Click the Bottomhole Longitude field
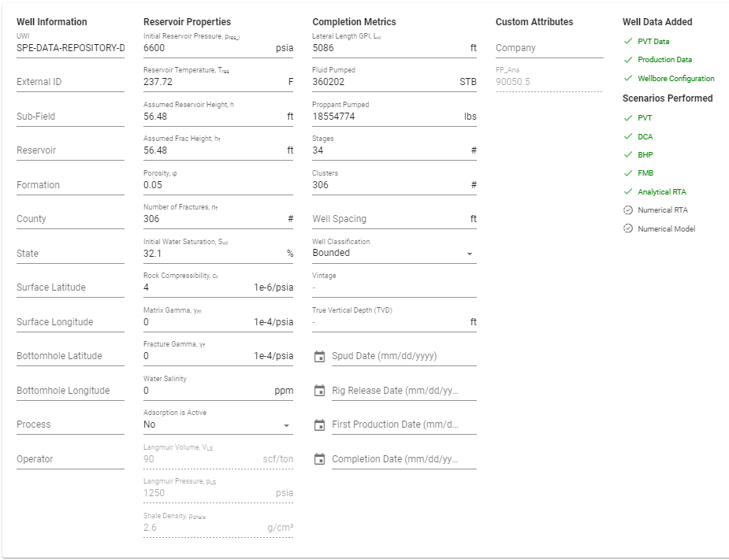The image size is (729, 560). [70, 391]
